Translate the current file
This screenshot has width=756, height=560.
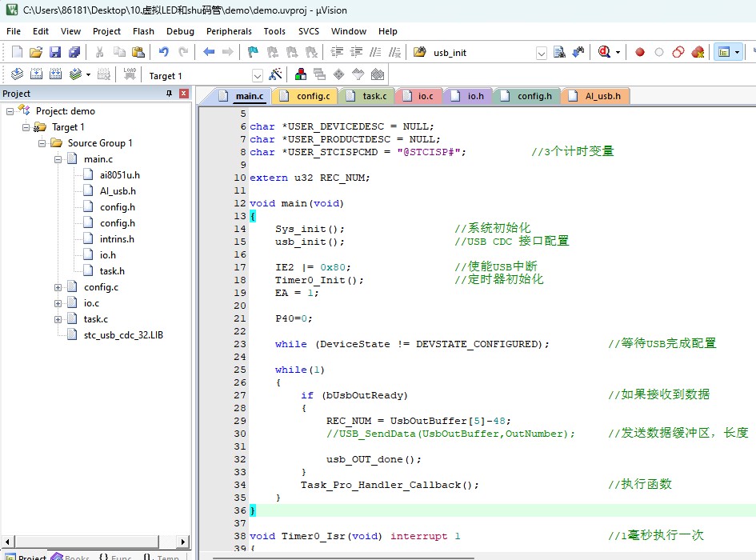(17, 74)
